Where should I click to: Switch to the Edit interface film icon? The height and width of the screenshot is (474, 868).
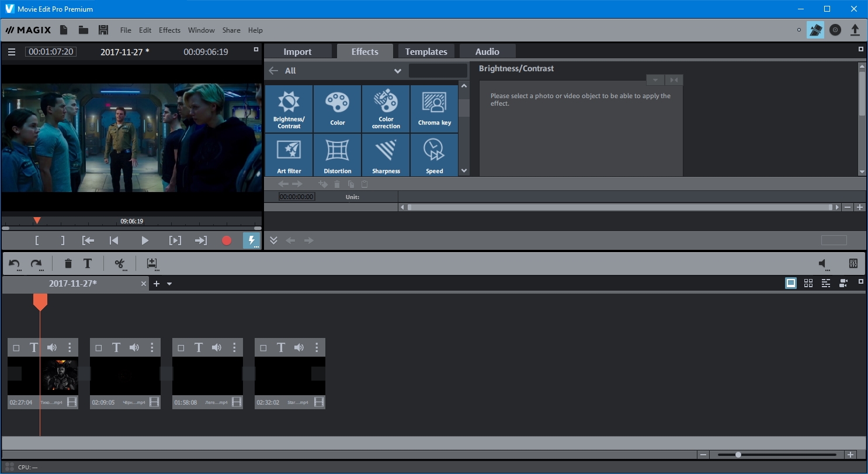[x=815, y=30]
